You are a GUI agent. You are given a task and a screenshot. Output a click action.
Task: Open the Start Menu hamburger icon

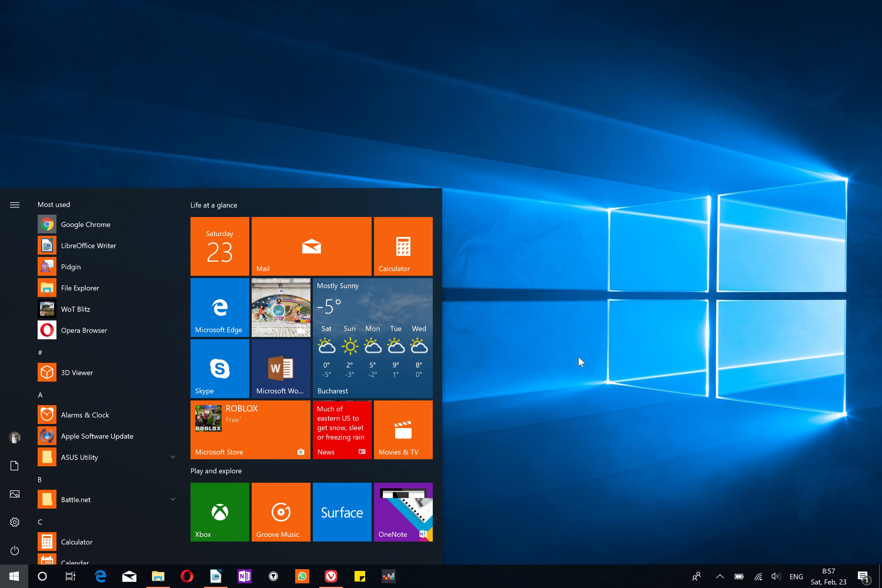tap(14, 205)
